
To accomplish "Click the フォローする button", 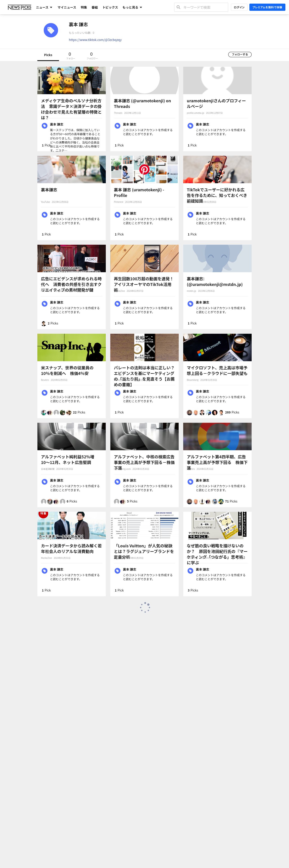I will [240, 54].
